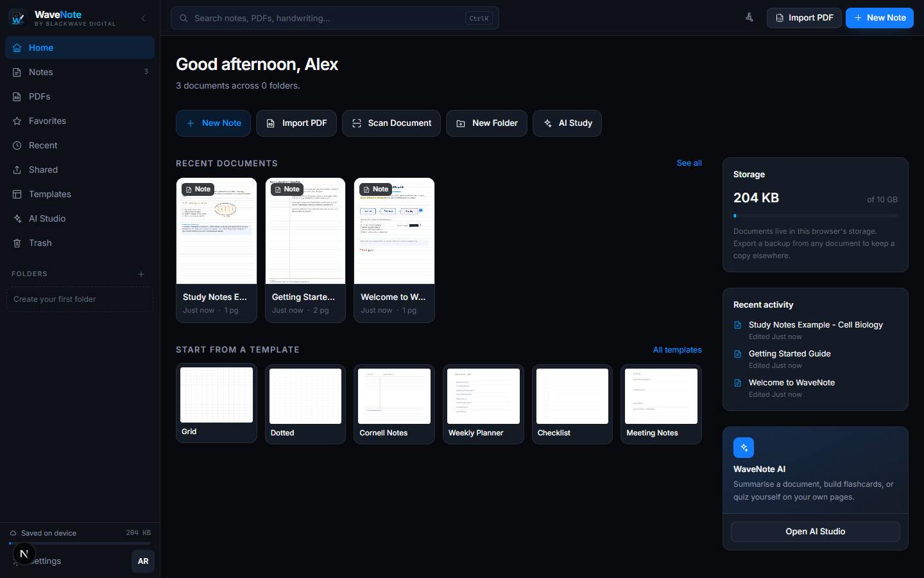Click the sidebar storage usage bar
Image resolution: width=924 pixels, height=578 pixels.
pos(80,543)
